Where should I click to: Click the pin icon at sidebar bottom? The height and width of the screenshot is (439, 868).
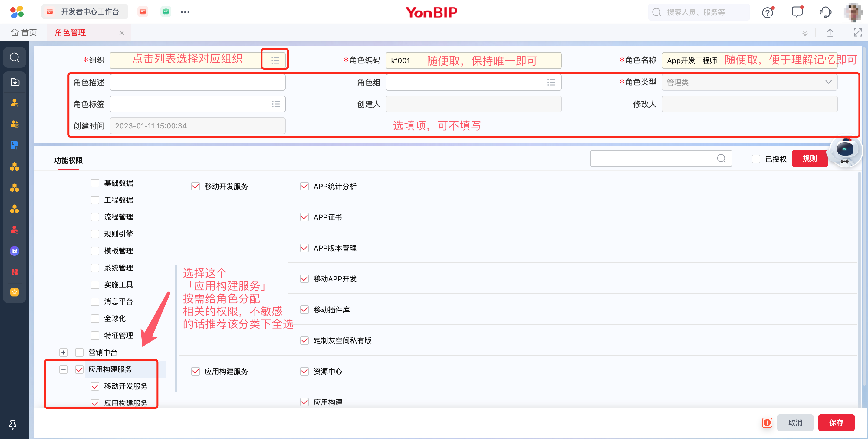click(x=13, y=424)
